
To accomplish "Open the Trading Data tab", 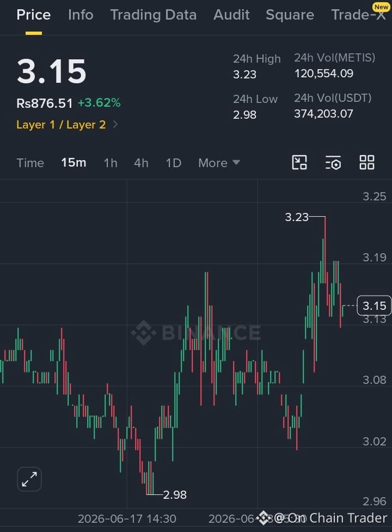I will pos(154,15).
